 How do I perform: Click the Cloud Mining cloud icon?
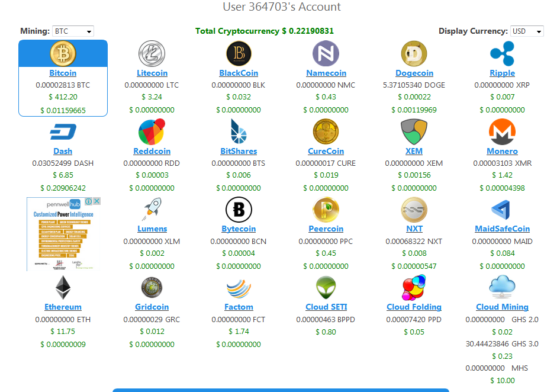coord(502,287)
